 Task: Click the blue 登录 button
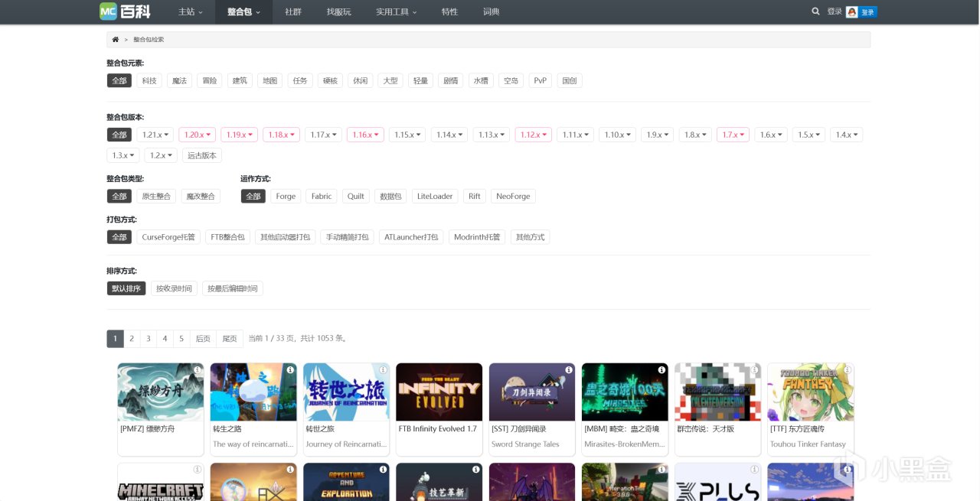pos(867,12)
